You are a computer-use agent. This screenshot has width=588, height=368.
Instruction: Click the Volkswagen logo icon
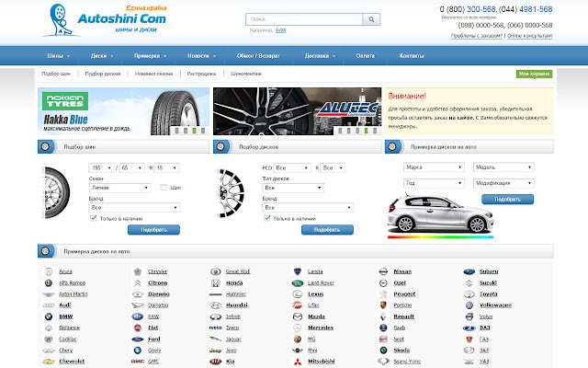[469, 305]
